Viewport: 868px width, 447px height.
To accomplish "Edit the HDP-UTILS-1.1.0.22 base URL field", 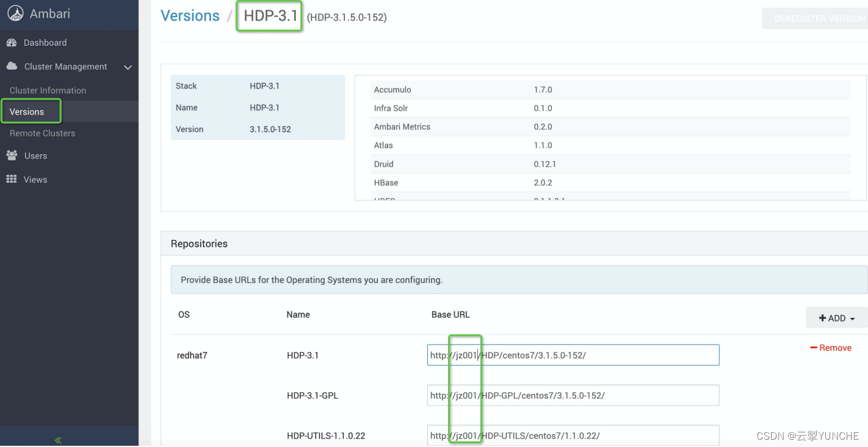I will 573,435.
